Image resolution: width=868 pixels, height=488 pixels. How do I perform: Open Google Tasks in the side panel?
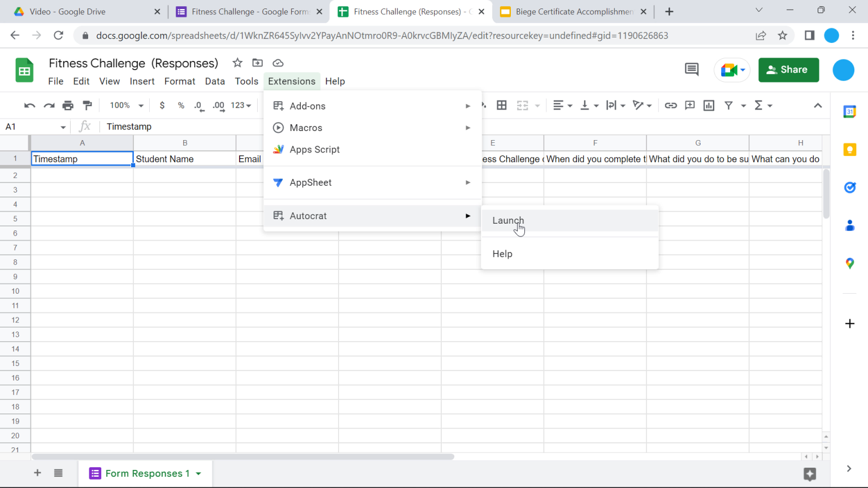(x=850, y=187)
